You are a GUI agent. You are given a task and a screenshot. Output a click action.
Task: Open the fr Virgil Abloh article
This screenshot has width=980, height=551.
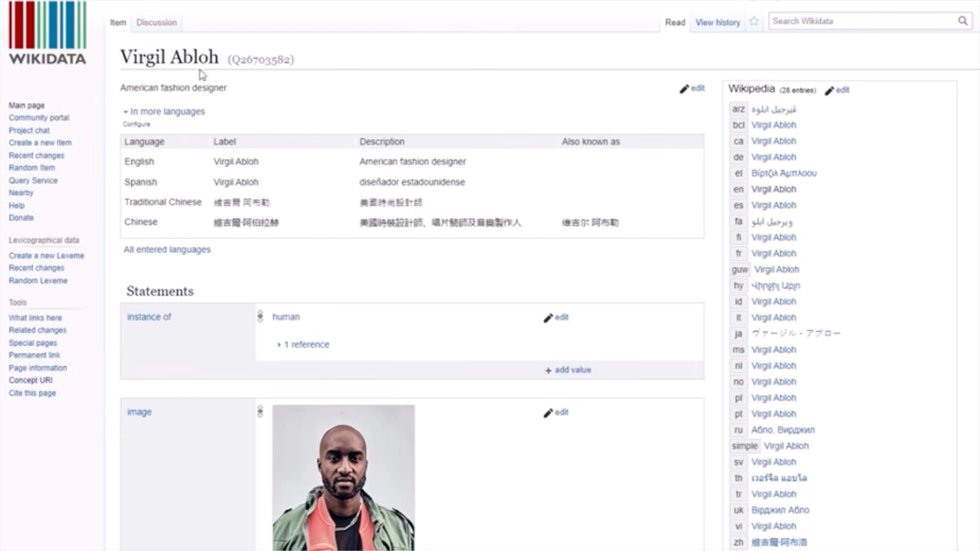click(774, 253)
